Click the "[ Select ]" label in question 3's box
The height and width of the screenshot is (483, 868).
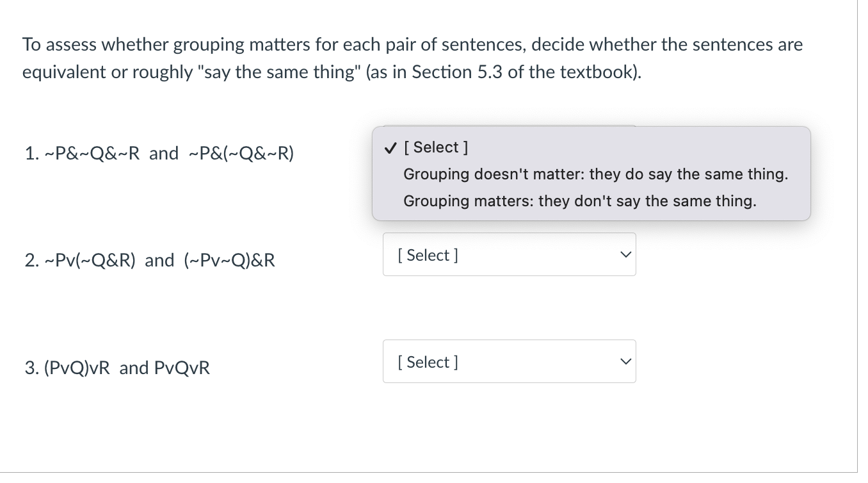pos(428,362)
